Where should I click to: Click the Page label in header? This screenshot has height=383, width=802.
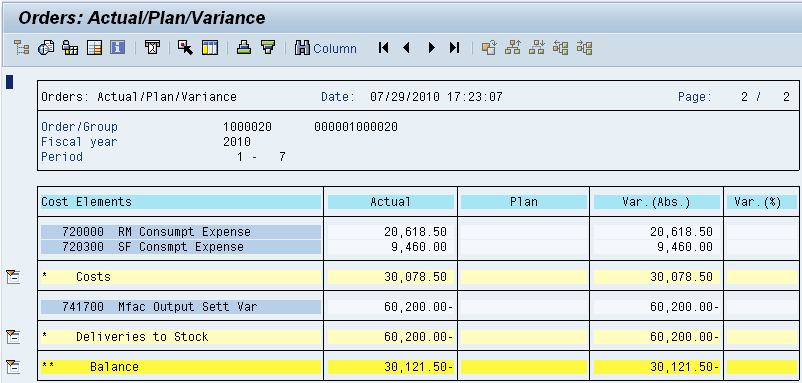[x=695, y=97]
